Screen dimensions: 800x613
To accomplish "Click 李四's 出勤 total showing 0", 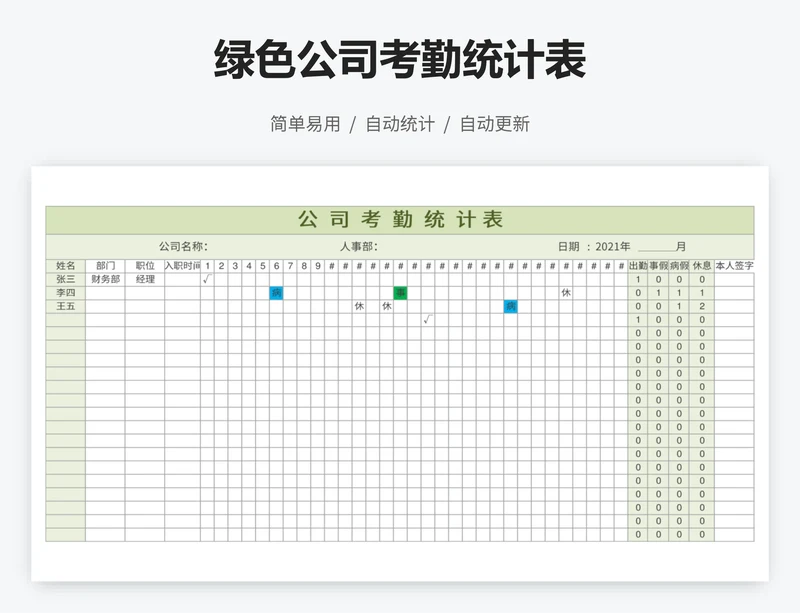I will 638,293.
